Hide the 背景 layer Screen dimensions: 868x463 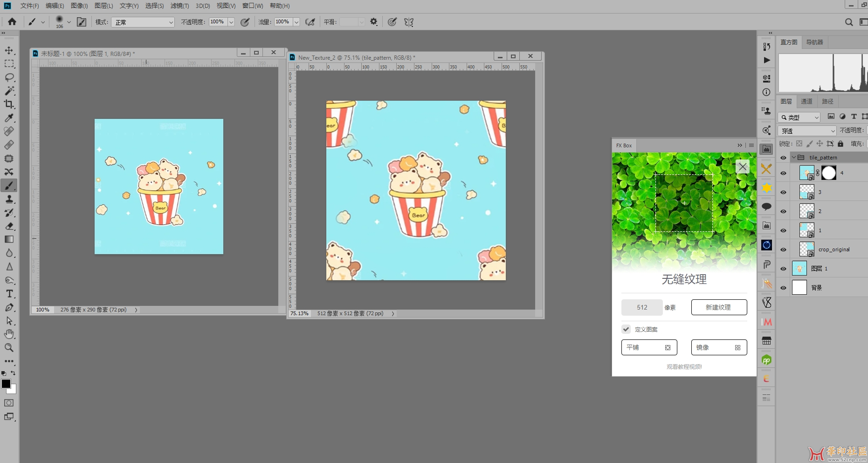coord(783,288)
